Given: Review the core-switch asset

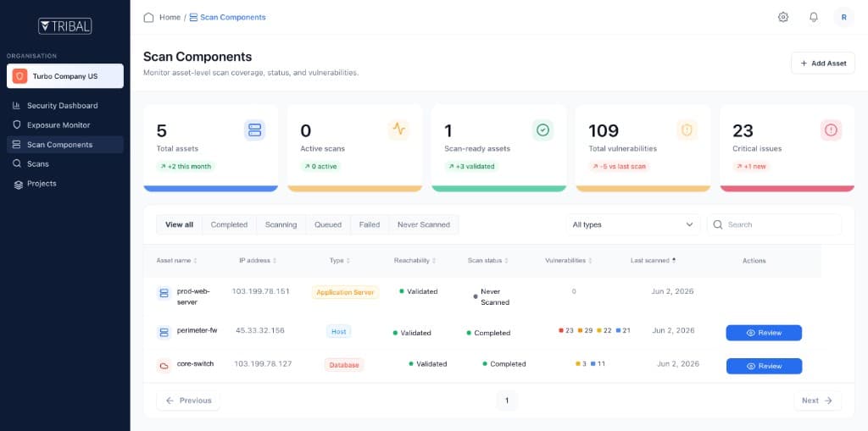Looking at the screenshot, I should (x=764, y=367).
